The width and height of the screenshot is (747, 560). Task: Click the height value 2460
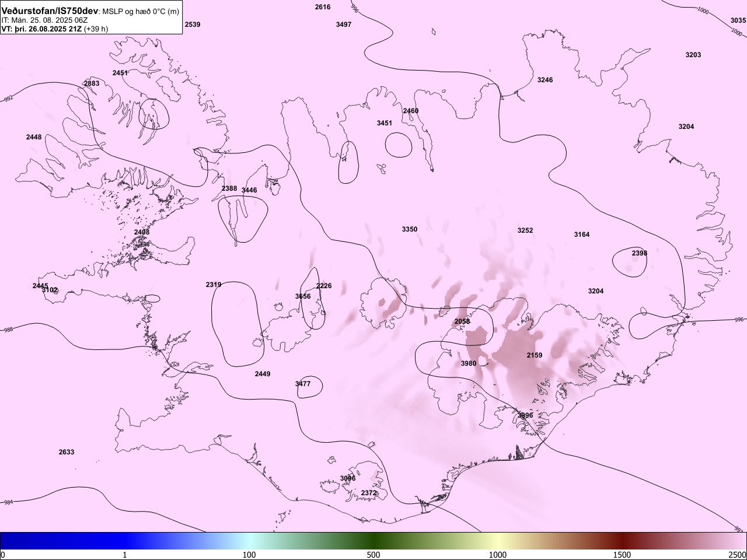click(x=411, y=111)
